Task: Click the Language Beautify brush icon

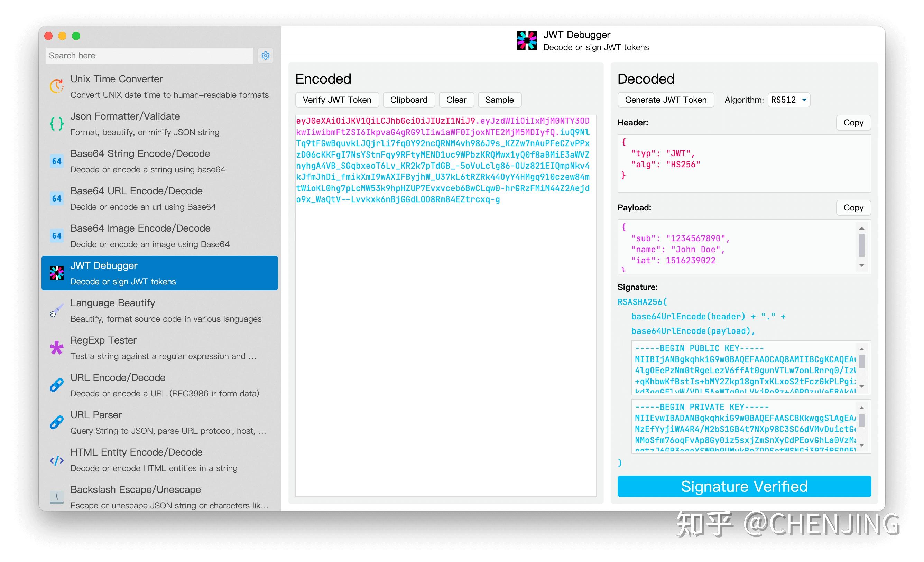Action: [x=57, y=310]
